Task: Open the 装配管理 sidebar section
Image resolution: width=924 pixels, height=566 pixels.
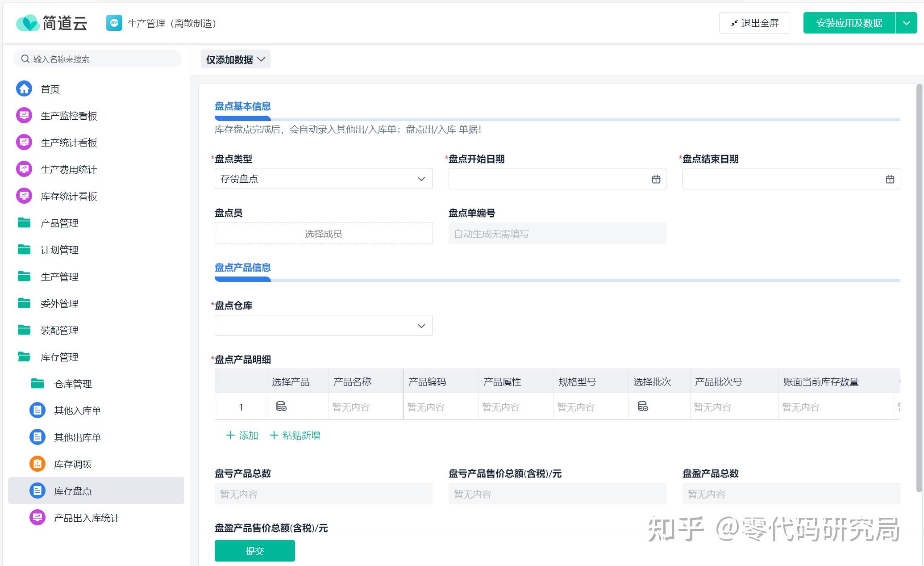Action: coord(60,330)
